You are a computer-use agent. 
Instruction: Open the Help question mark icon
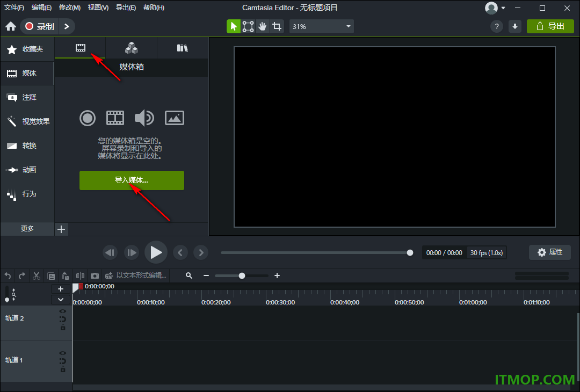496,26
